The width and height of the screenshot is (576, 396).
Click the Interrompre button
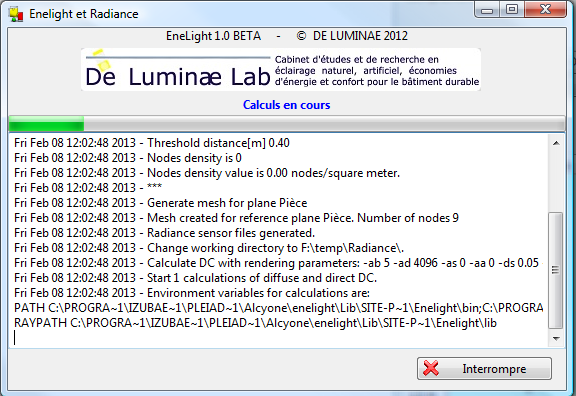coord(484,368)
